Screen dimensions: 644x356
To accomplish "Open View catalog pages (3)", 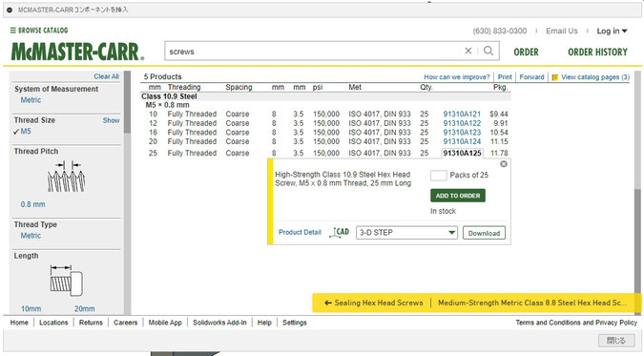I will pyautogui.click(x=595, y=77).
